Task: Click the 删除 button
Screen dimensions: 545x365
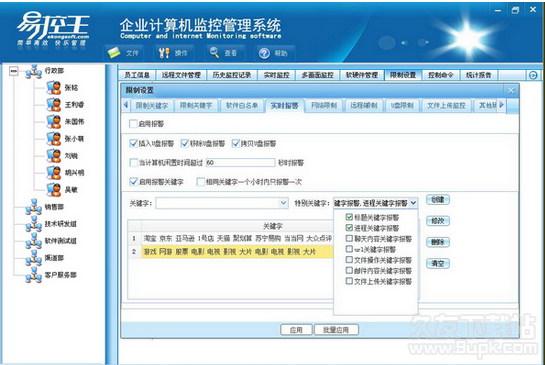Action: pyautogui.click(x=438, y=242)
